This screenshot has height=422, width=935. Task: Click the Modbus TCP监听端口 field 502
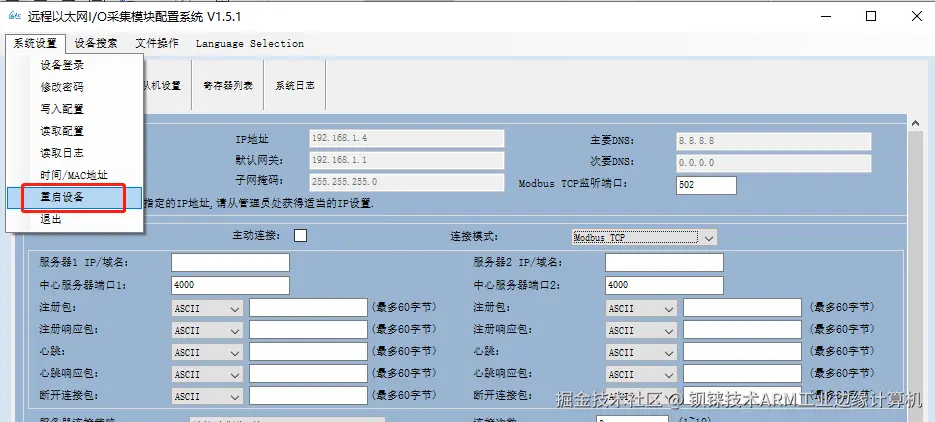pos(707,185)
